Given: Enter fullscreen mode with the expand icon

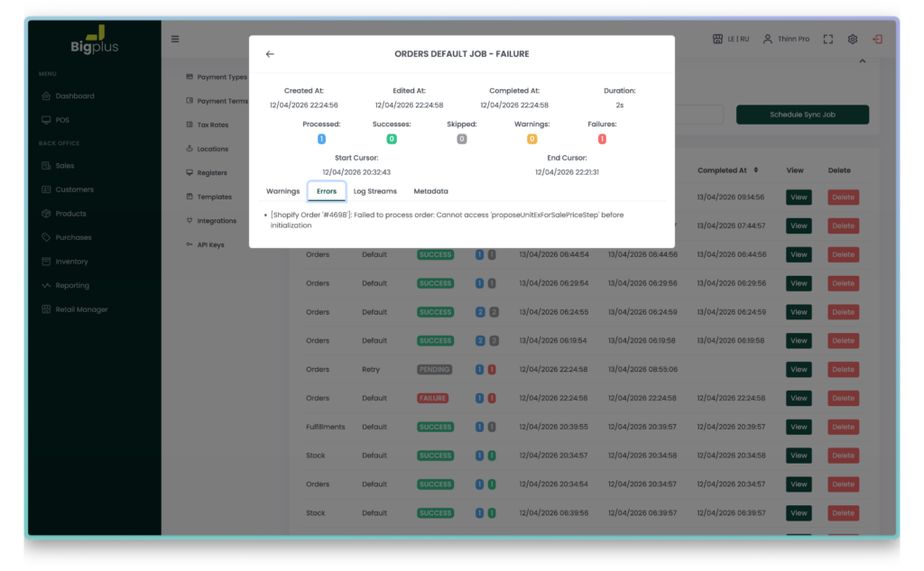Looking at the screenshot, I should [x=828, y=39].
